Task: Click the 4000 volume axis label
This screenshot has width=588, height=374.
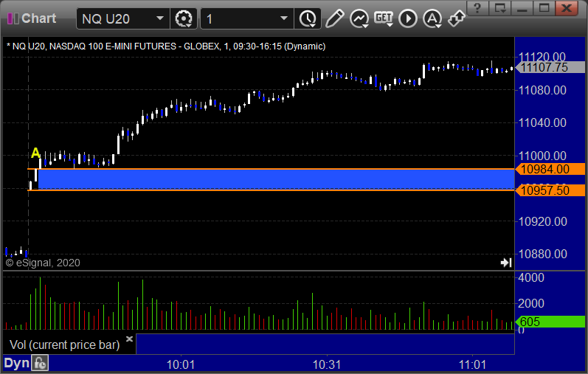Action: [530, 277]
